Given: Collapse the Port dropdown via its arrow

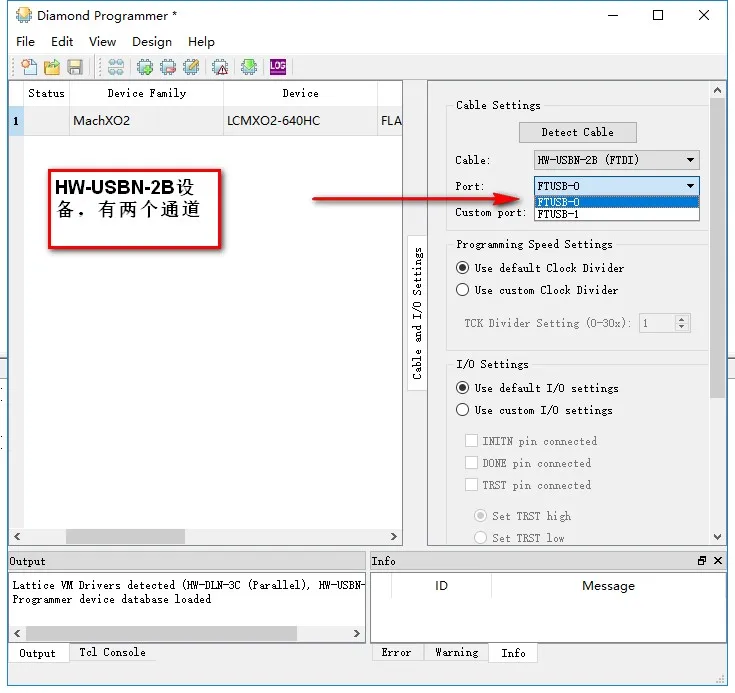Looking at the screenshot, I should (x=690, y=186).
